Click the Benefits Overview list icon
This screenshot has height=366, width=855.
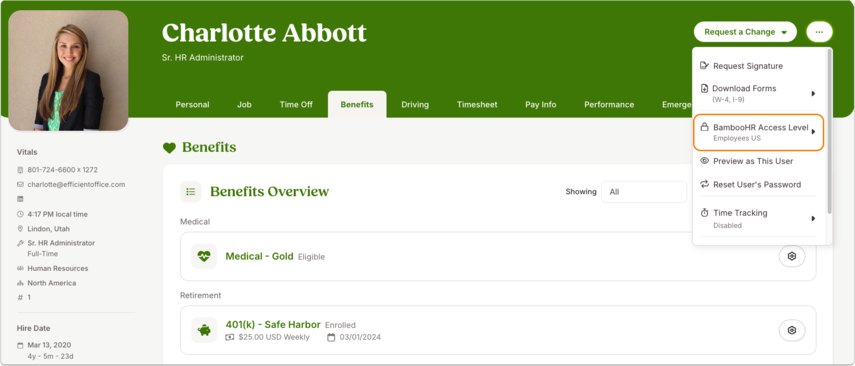coord(191,192)
